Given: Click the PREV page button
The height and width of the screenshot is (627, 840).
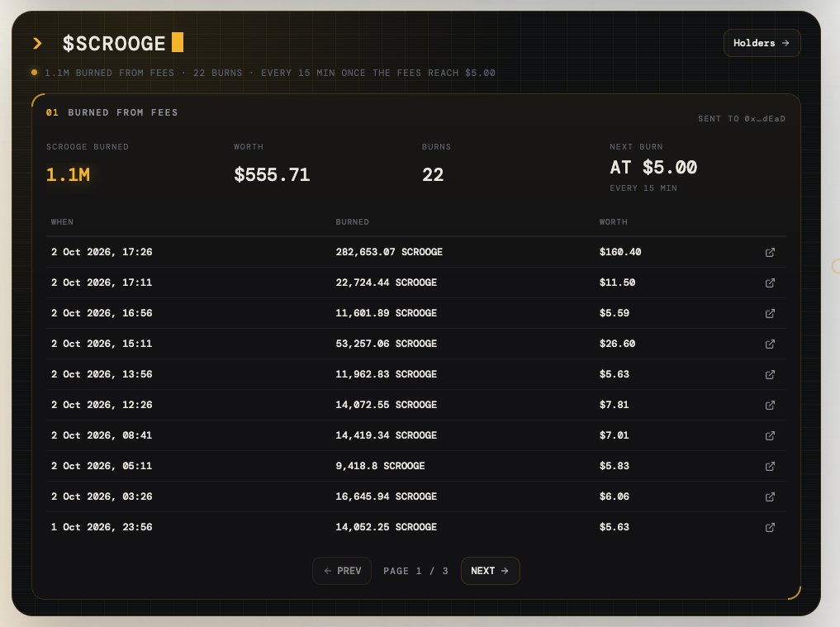Looking at the screenshot, I should pyautogui.click(x=342, y=571).
